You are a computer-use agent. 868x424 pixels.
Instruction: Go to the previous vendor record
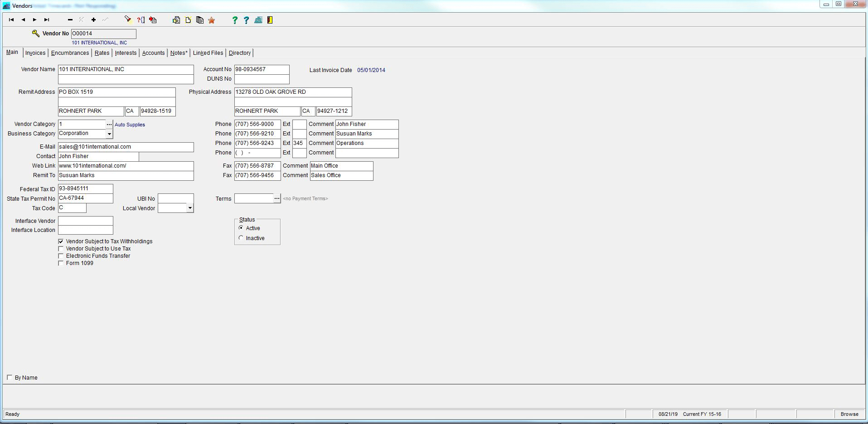pos(23,20)
